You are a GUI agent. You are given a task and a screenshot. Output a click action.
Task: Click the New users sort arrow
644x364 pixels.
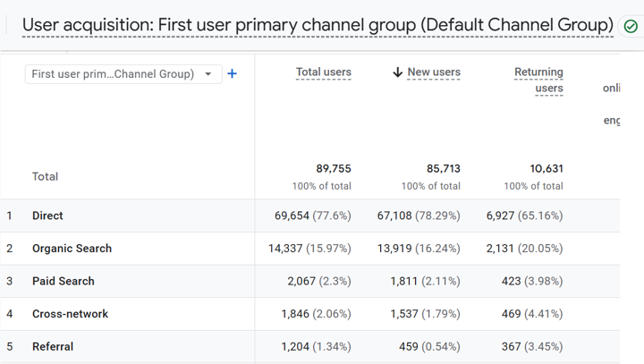point(398,72)
